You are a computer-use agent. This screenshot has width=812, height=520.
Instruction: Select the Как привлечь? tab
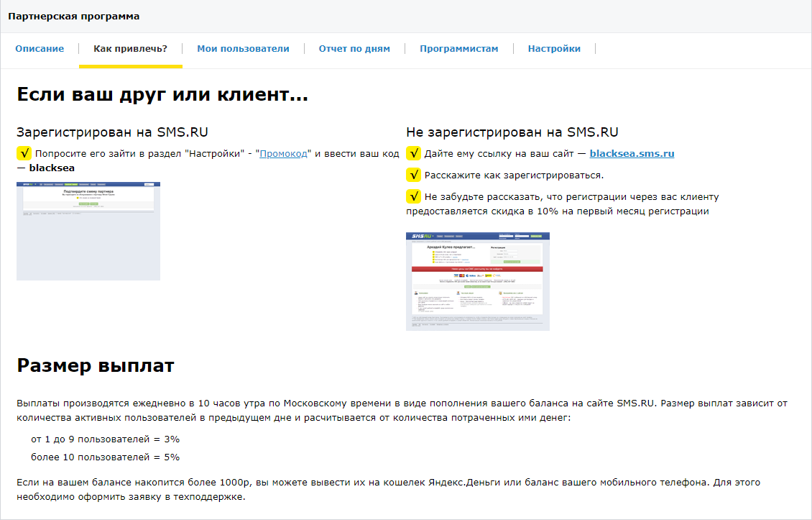[131, 49]
